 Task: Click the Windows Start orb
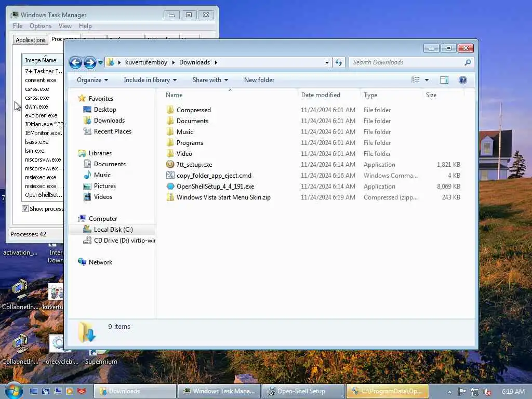[14, 391]
